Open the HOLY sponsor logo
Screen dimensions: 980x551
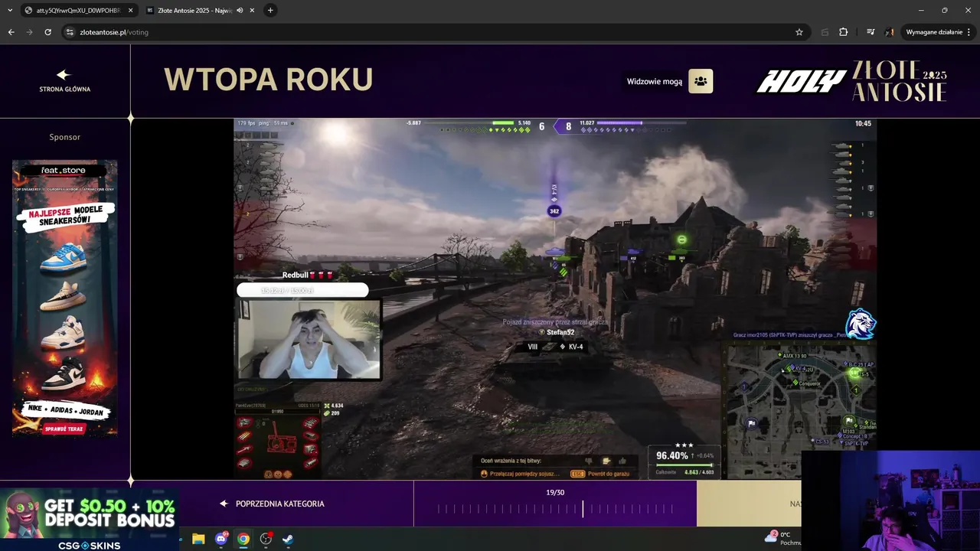[x=802, y=81]
